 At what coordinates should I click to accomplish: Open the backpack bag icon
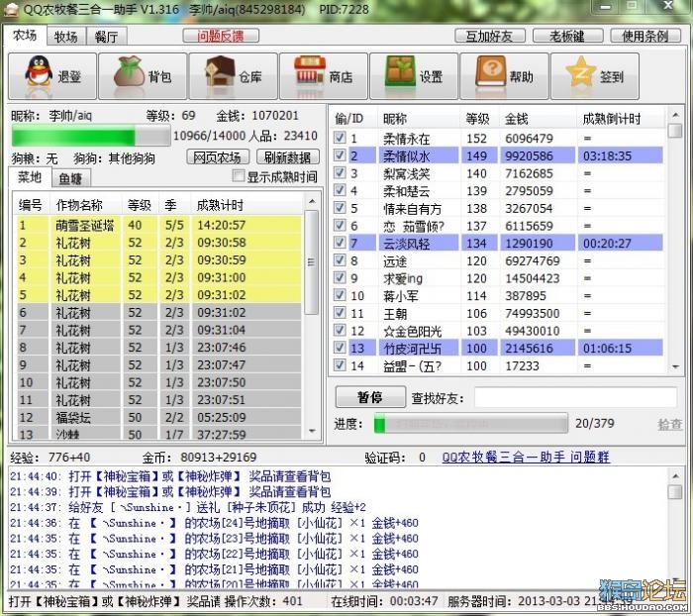click(x=129, y=73)
